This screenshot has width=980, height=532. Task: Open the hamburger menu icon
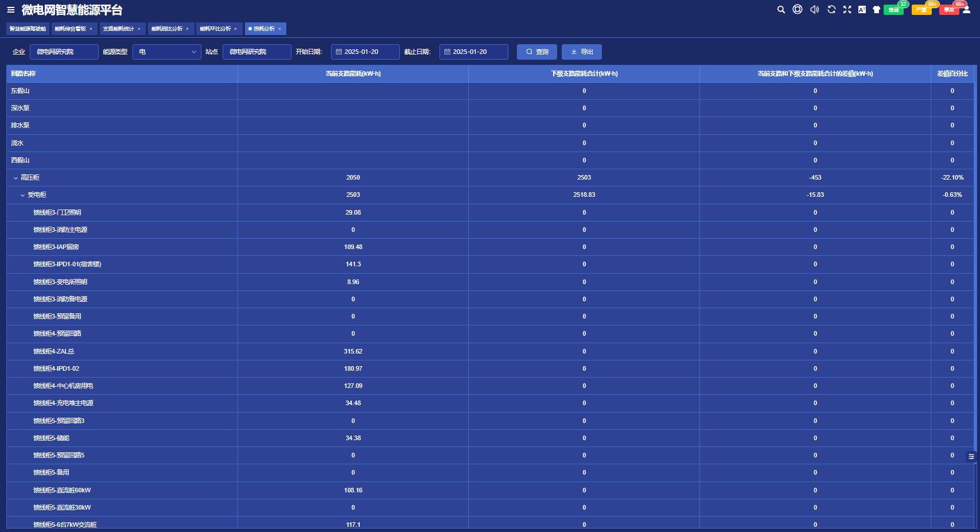[10, 10]
